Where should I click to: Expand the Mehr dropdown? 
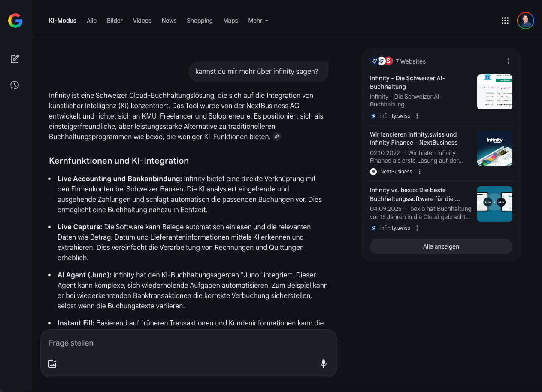258,21
